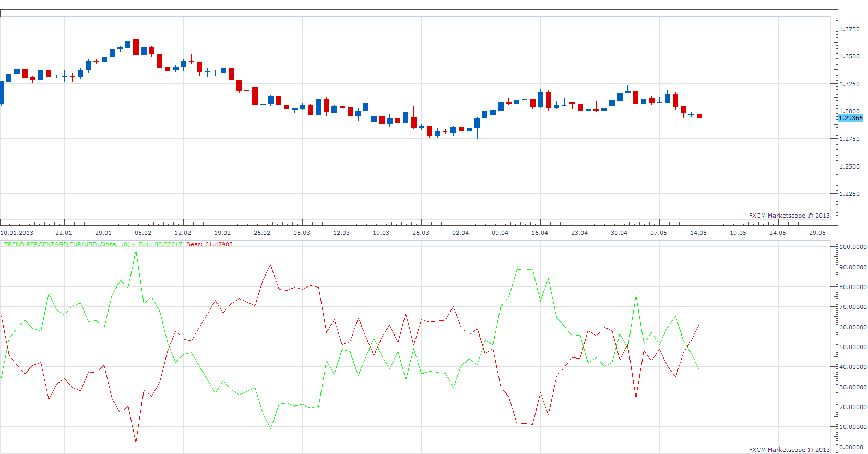
Task: Click the 14.05 date label
Action: pos(698,233)
